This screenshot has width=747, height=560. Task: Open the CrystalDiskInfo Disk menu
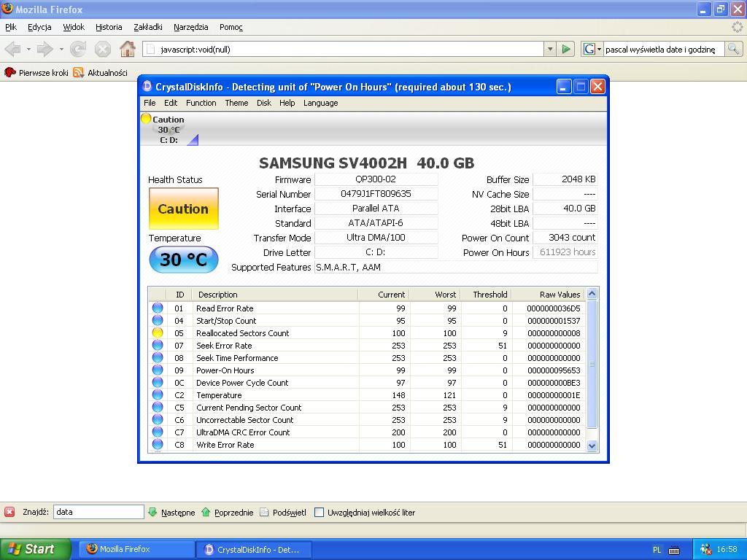(x=264, y=103)
